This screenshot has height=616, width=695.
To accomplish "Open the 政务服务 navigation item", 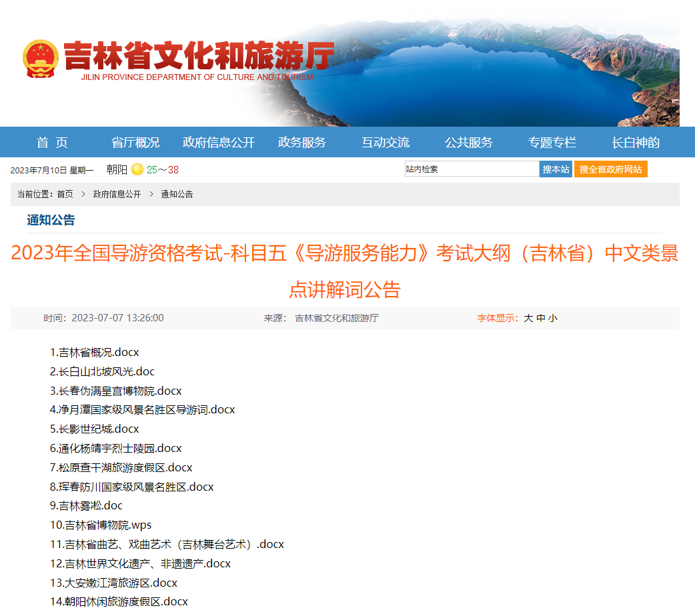I will coord(302,142).
